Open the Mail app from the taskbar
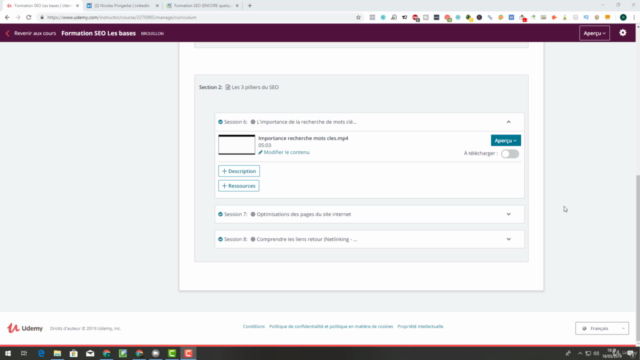640x360 pixels. [90, 353]
